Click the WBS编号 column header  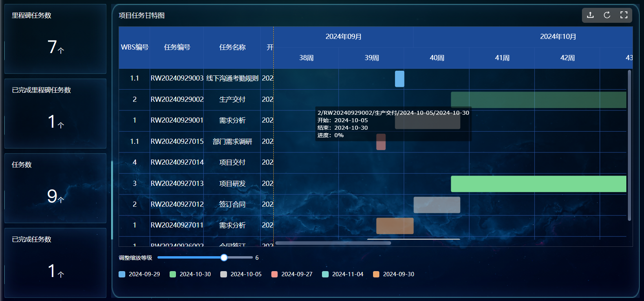(134, 47)
